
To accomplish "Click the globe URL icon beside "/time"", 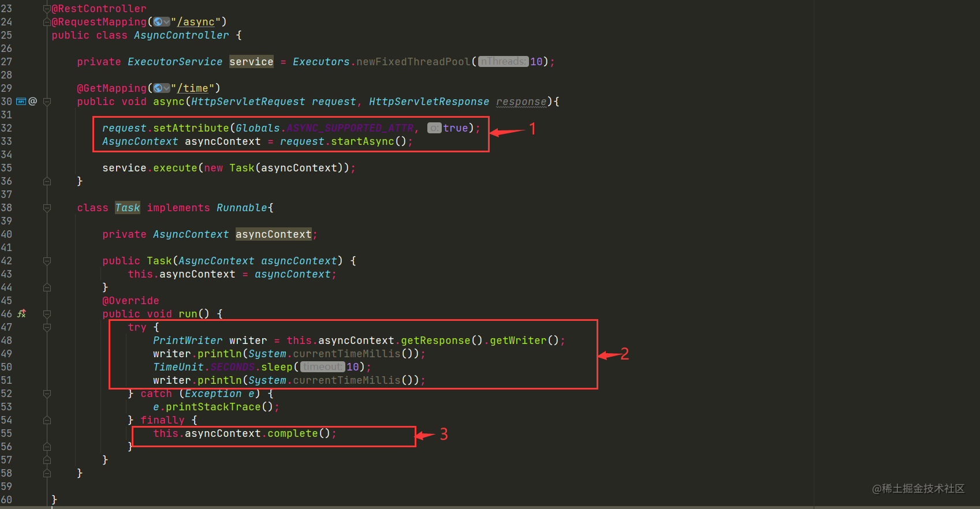I will (158, 88).
